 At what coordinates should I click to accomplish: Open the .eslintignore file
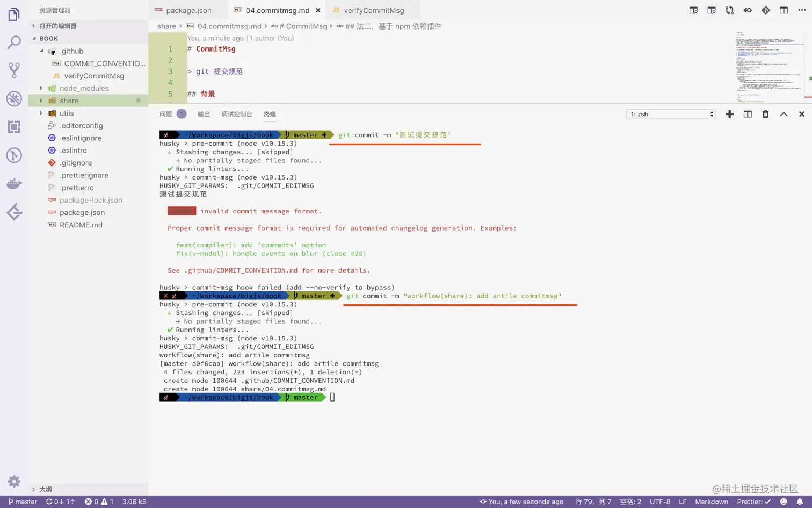pos(81,138)
